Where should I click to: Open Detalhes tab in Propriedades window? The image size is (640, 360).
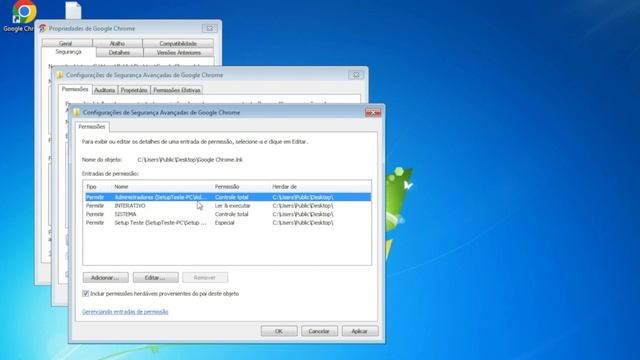(x=119, y=53)
